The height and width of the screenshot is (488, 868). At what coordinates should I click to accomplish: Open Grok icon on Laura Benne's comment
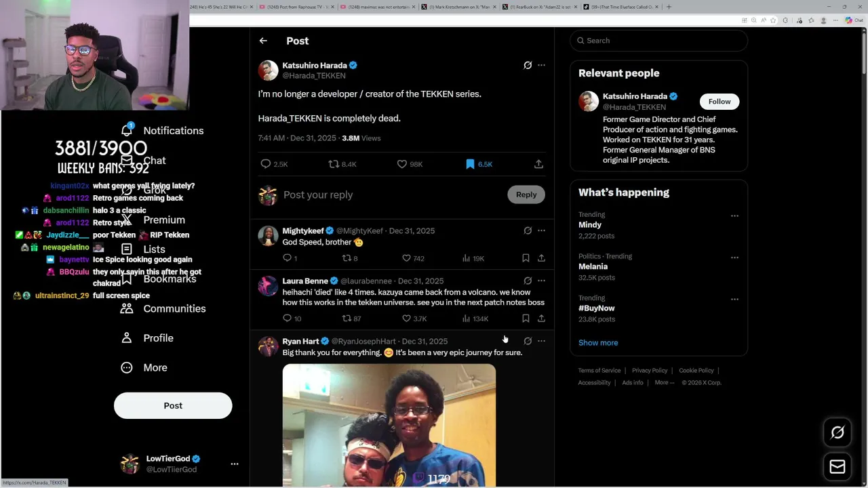pos(528,281)
